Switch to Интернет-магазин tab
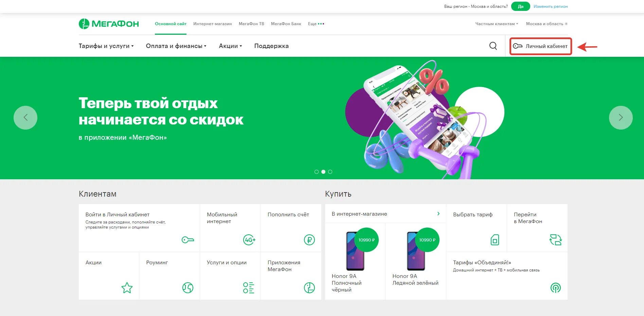Image resolution: width=644 pixels, height=316 pixels. click(x=213, y=24)
